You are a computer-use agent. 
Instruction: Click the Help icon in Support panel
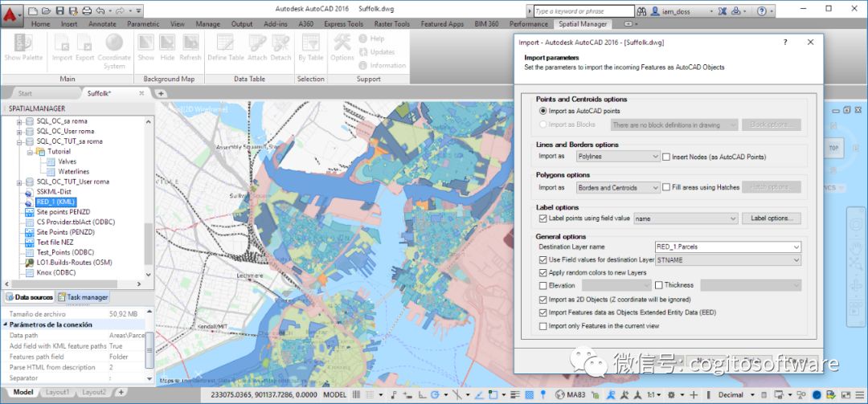tap(363, 39)
